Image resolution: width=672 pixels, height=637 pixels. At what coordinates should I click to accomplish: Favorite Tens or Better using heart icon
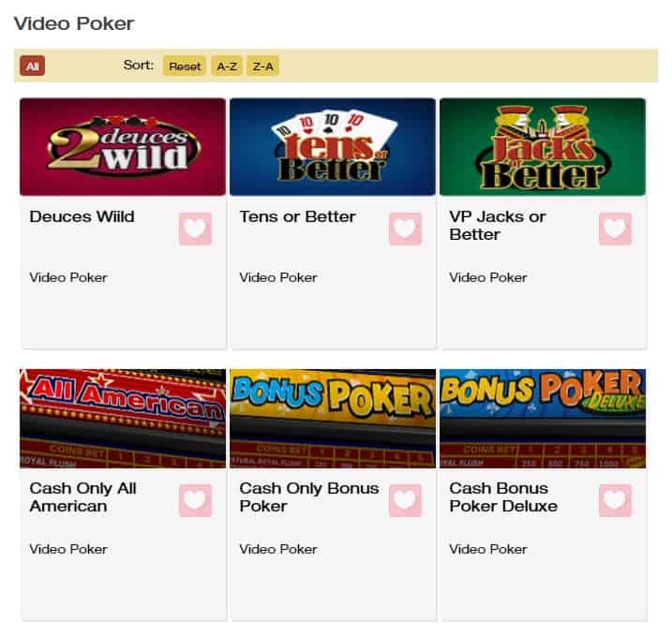(x=406, y=229)
